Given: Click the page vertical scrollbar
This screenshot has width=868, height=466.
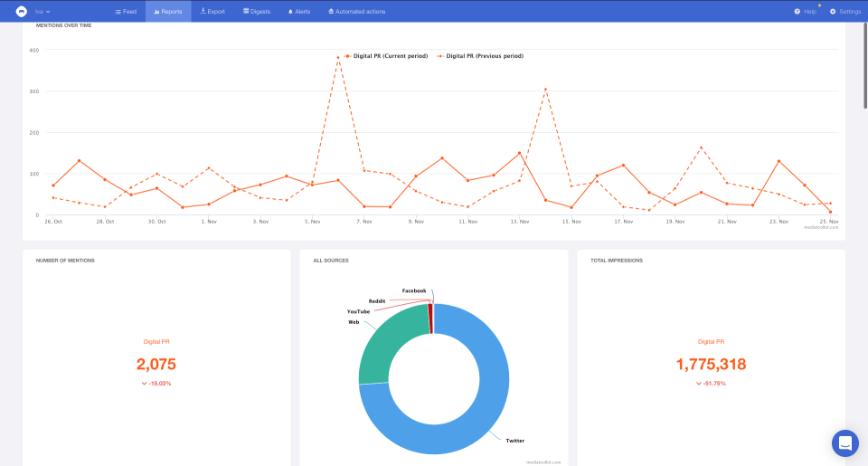Looking at the screenshot, I should point(865,66).
